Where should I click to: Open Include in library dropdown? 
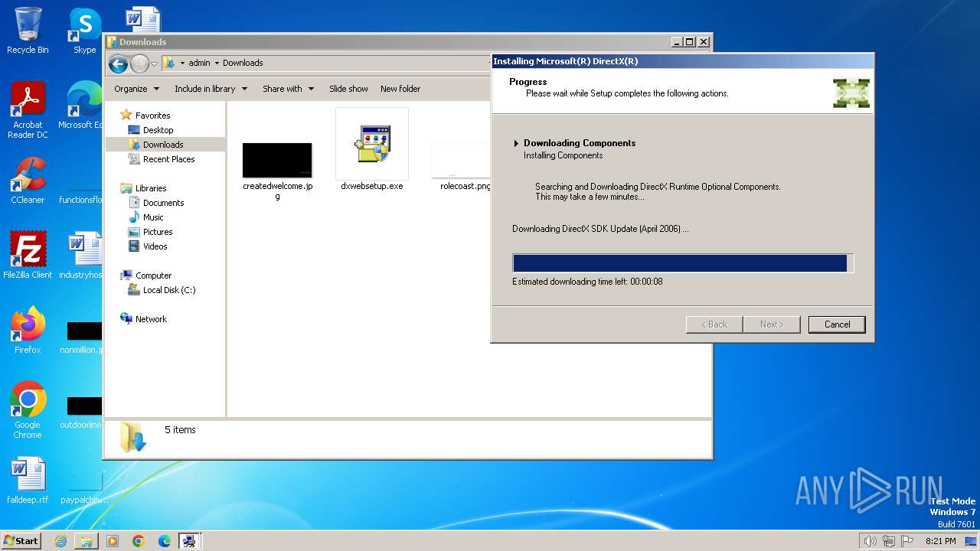pyautogui.click(x=211, y=89)
